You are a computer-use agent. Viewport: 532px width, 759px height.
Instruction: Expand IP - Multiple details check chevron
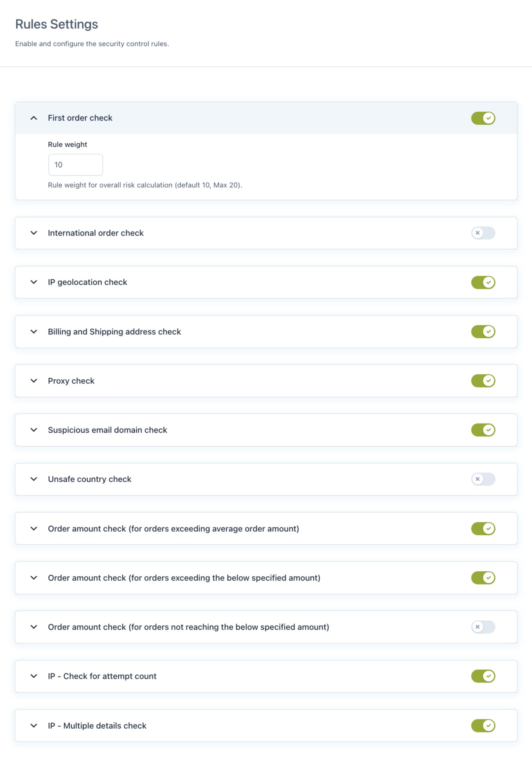point(34,726)
